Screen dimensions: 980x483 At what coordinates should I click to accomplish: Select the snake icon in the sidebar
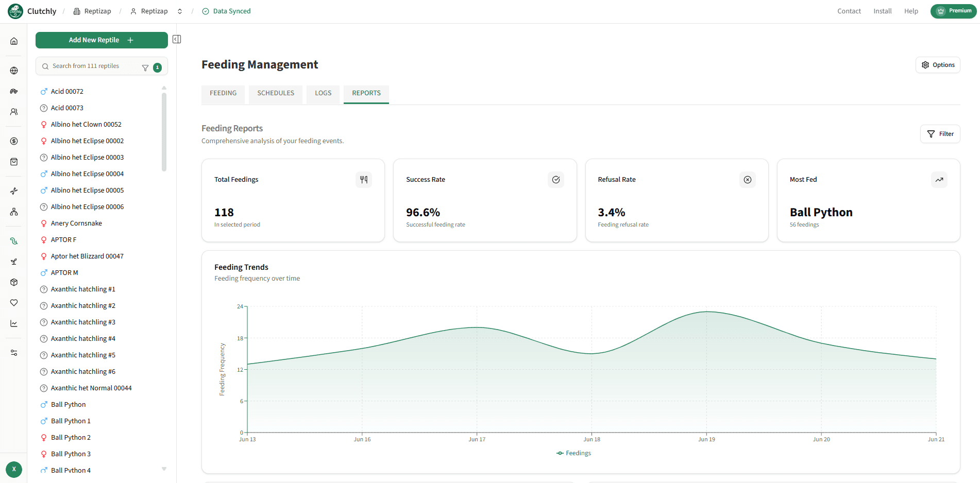[x=14, y=241]
